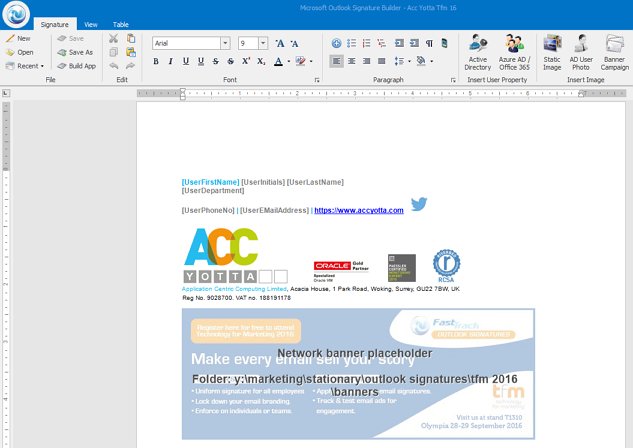The height and width of the screenshot is (448, 633).
Task: Click Decrease Indent icon
Action: 399,43
